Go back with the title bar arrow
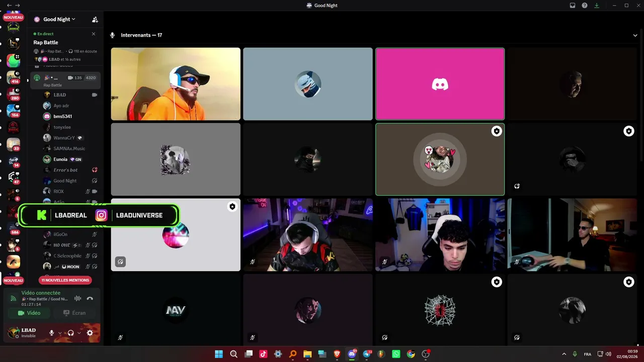Image resolution: width=644 pixels, height=362 pixels. tap(9, 5)
